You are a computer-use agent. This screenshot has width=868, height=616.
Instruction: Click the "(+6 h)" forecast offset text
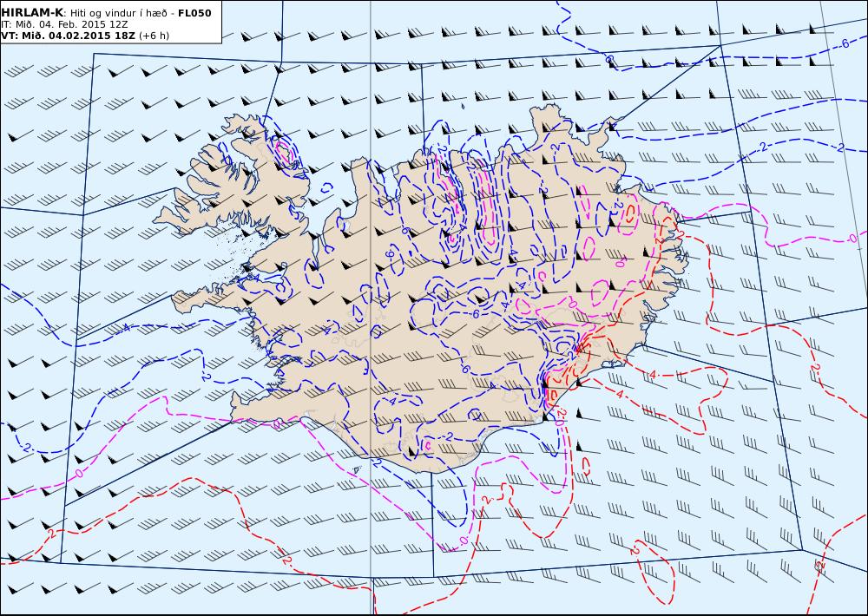155,36
